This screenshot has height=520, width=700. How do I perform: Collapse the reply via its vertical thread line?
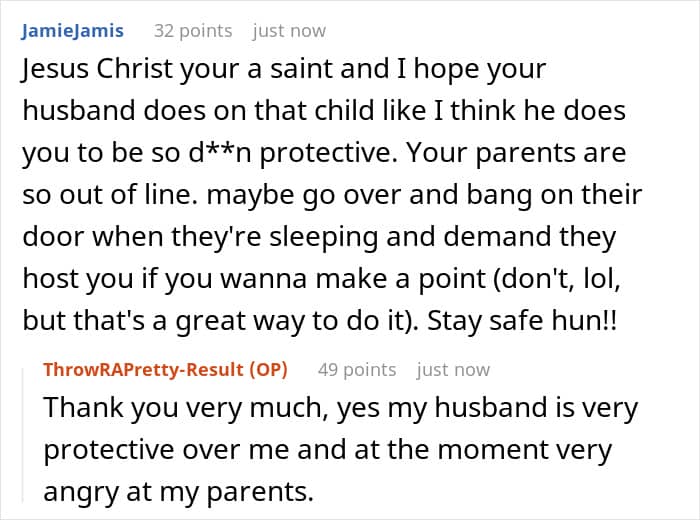pyautogui.click(x=23, y=435)
